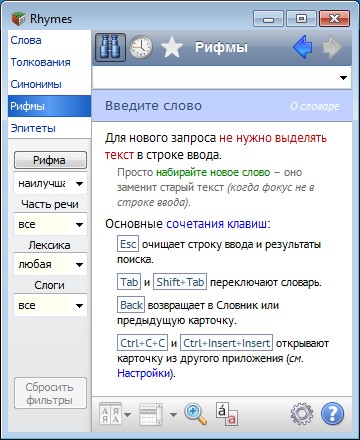Click the sort order А-Я icon
360x440 pixels.
[x=110, y=414]
